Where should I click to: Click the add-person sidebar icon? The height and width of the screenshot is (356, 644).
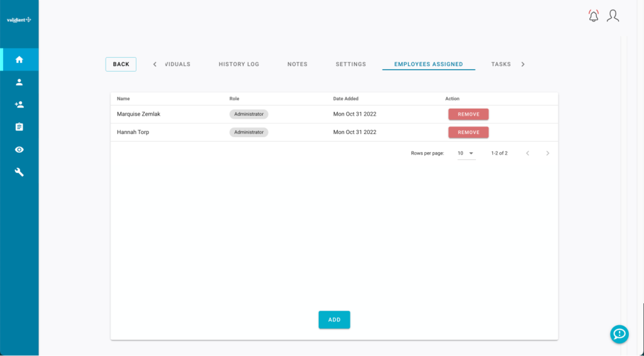pos(19,104)
